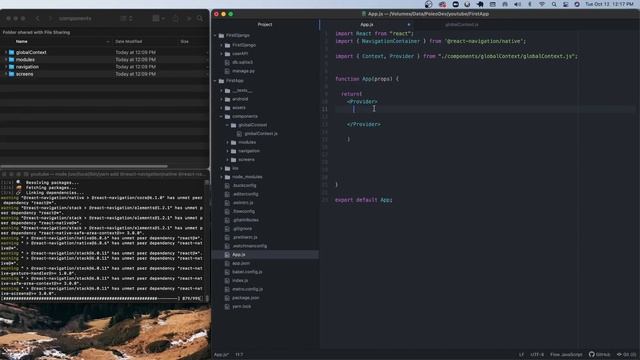
Task: Expand the android folder in tree
Action: pos(222,99)
